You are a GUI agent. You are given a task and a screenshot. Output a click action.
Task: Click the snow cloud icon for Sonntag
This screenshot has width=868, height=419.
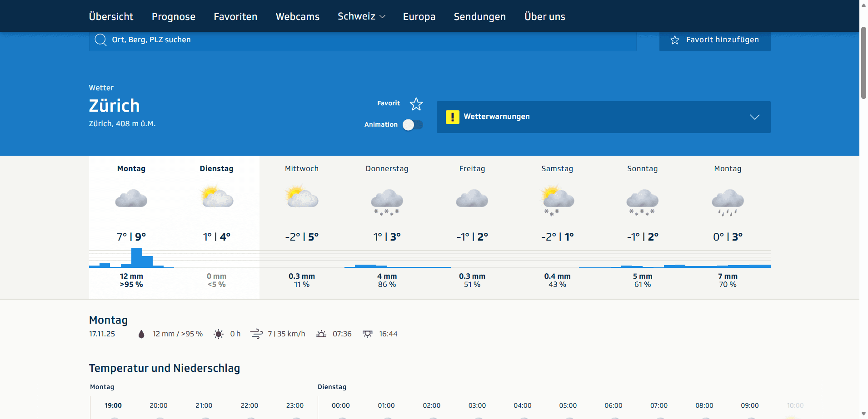click(642, 202)
